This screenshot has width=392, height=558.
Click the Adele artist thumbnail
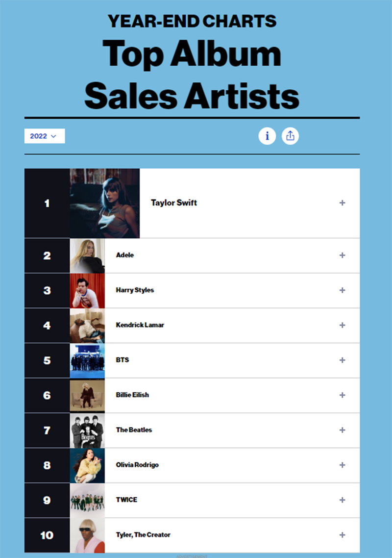tap(88, 255)
